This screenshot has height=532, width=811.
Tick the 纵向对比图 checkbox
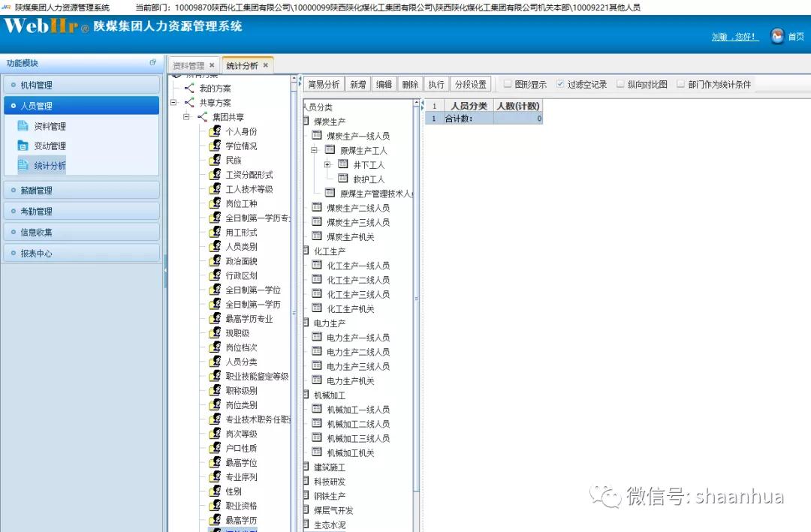(620, 84)
